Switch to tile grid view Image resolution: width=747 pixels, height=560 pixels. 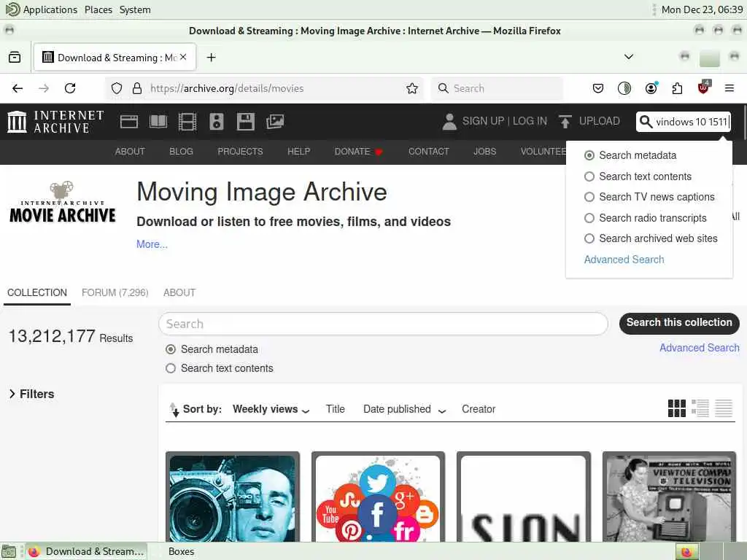pyautogui.click(x=676, y=408)
